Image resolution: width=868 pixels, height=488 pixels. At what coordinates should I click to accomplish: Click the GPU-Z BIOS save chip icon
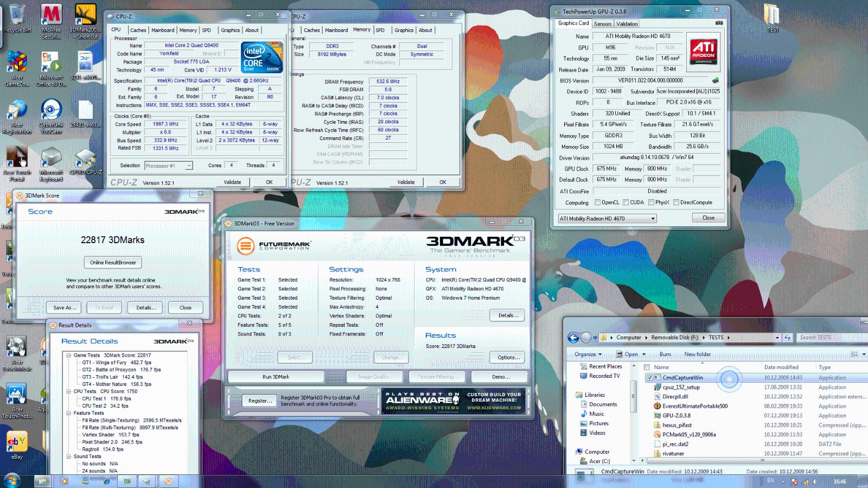pyautogui.click(x=716, y=80)
